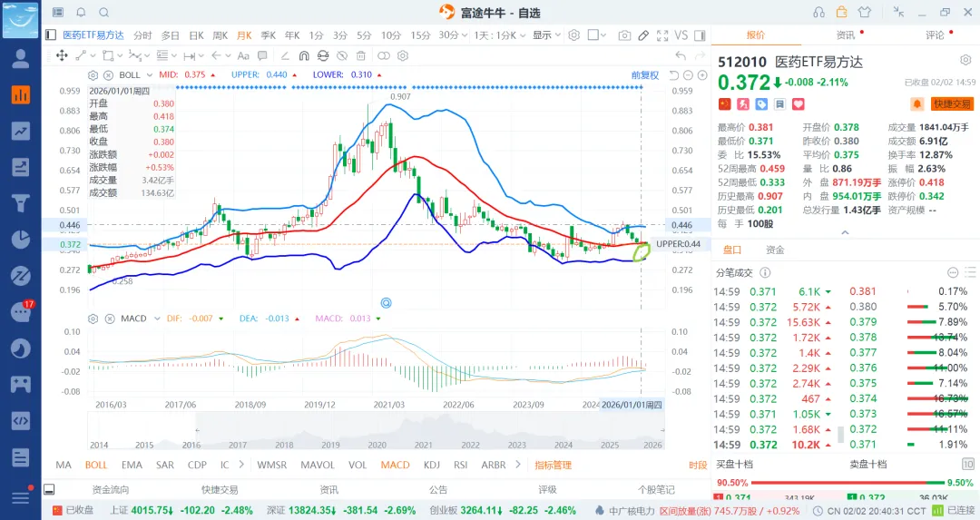
Task: Open the 1天:1分K dropdown
Action: tap(499, 35)
